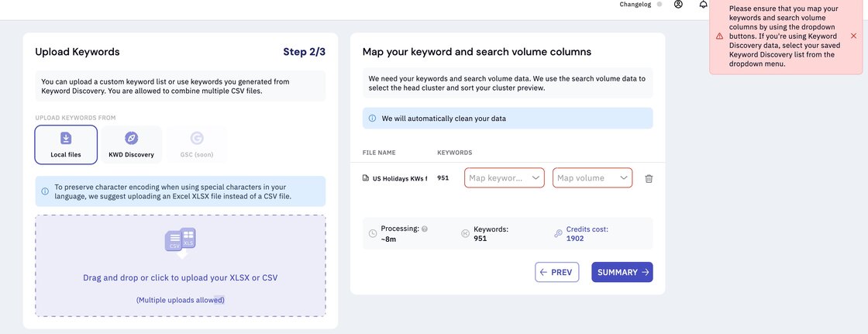Open the Changelog link
The height and width of the screenshot is (334, 868).
635,5
